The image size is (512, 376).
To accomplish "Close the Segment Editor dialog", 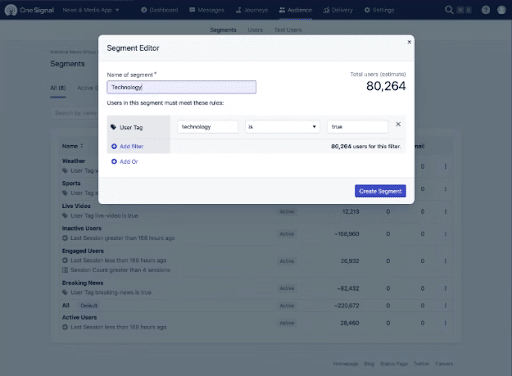I will (x=409, y=42).
